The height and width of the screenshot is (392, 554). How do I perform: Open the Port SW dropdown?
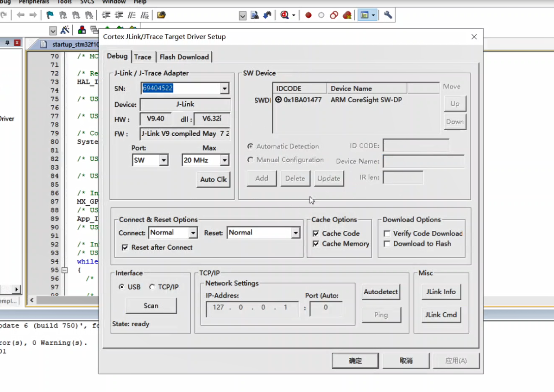(x=163, y=160)
